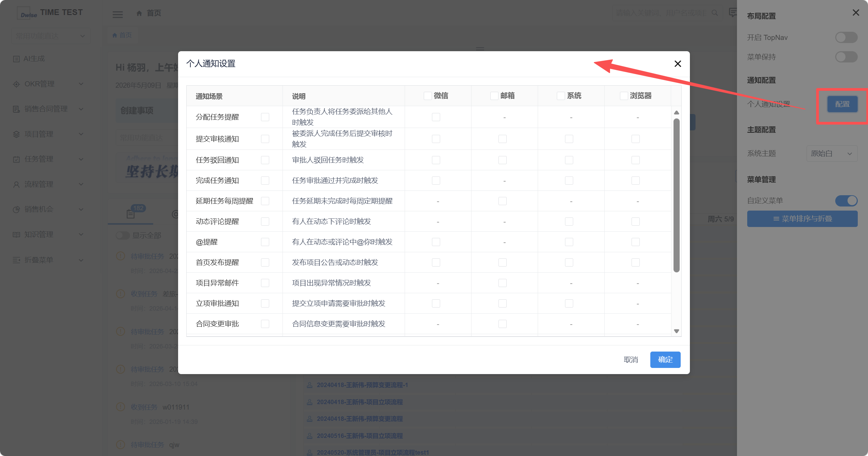Expand the 折叠菜单 menu chevron
868x456 pixels.
pos(81,260)
